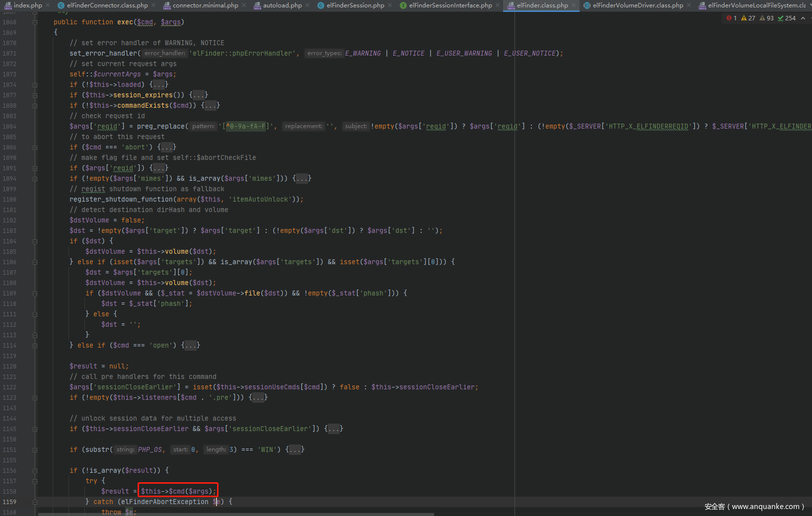Expand the folded {...} on line 1151
Screen dimensions: 812x516
(295, 450)
